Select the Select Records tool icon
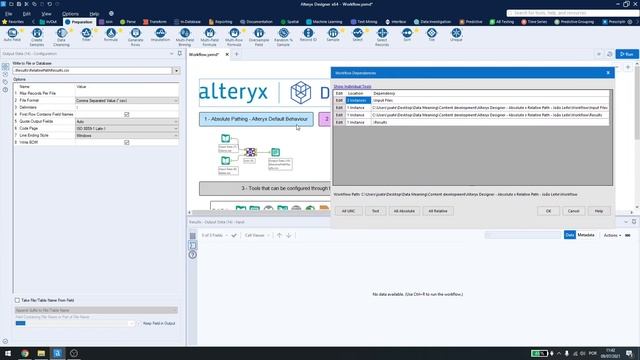The height and width of the screenshot is (360, 640). [x=382, y=33]
